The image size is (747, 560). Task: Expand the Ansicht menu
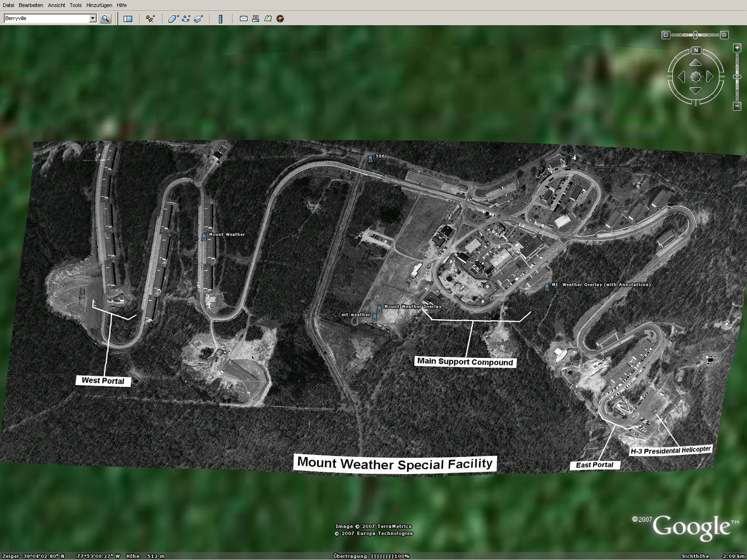56,5
